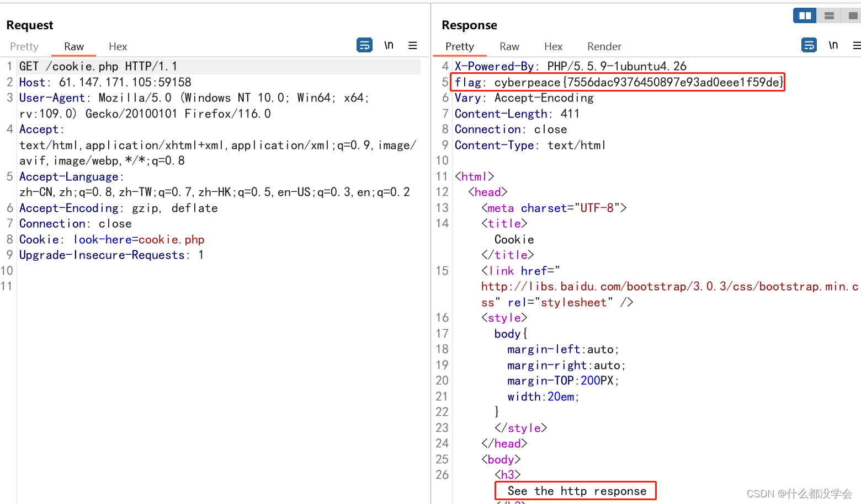Open Request panel hamburger menu
861x504 pixels.
412,45
